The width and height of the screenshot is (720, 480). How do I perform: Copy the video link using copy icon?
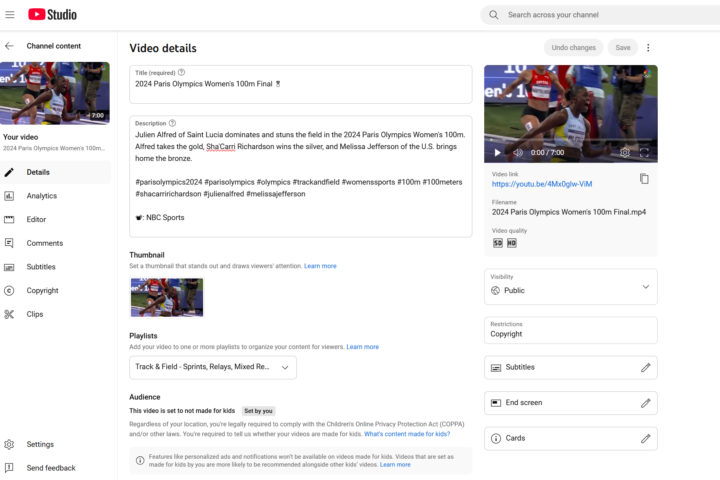[x=644, y=178]
